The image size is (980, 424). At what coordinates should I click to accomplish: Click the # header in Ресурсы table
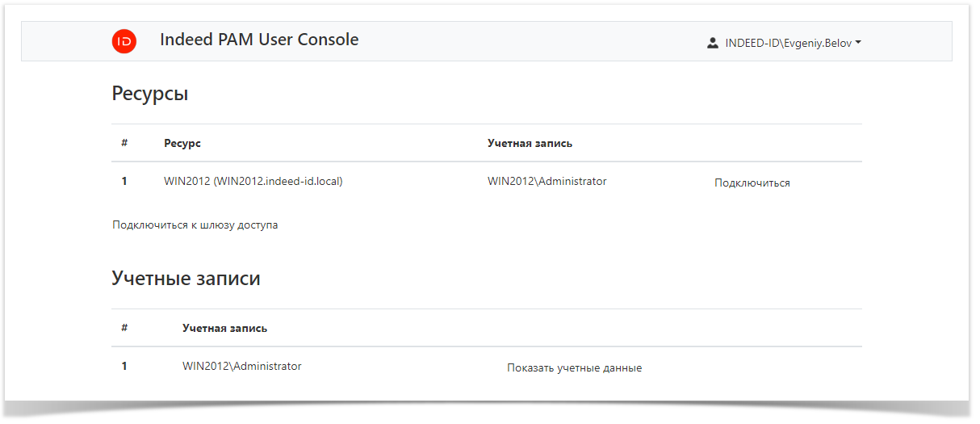tap(124, 143)
